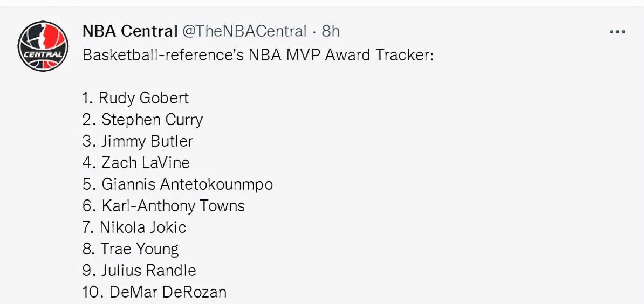This screenshot has width=644, height=304.
Task: Open the @TheNBACentral handle link
Action: pos(244,31)
